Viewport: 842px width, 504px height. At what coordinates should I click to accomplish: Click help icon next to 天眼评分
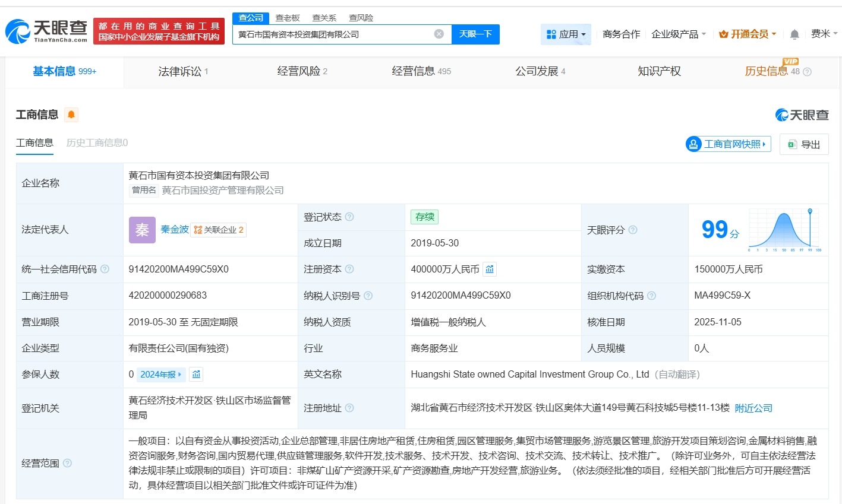pyautogui.click(x=633, y=230)
